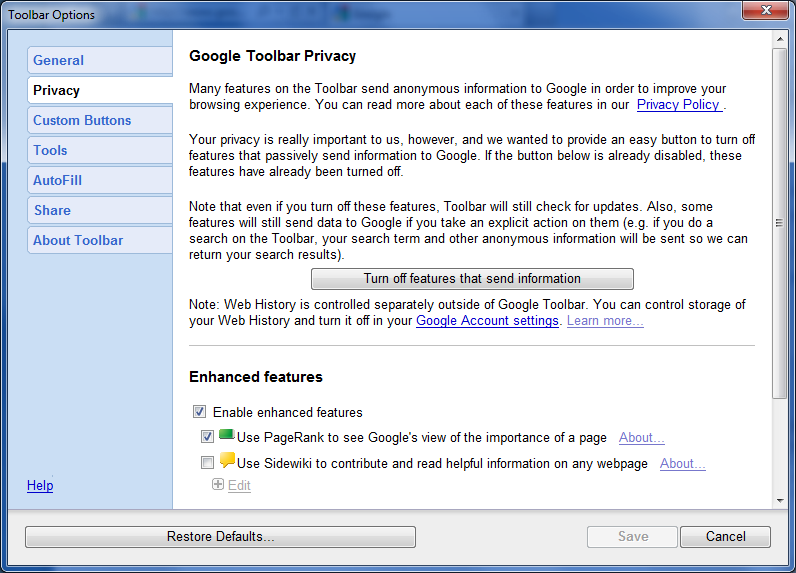Cancel the Toolbar Options dialog
Screen dimensions: 796x573
coord(725,537)
